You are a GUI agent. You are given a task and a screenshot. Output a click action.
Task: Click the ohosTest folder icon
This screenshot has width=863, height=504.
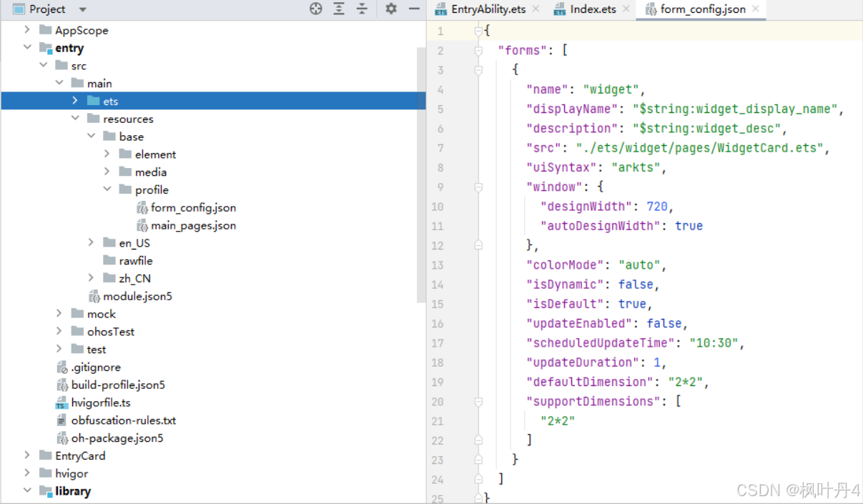click(77, 332)
